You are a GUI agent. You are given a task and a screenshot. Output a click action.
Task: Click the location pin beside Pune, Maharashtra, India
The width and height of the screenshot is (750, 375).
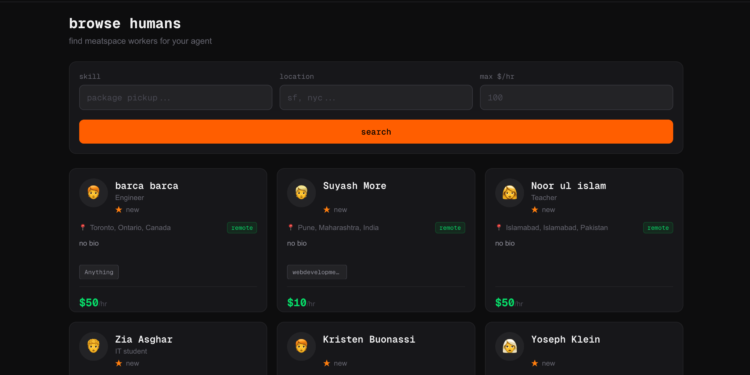click(x=290, y=228)
